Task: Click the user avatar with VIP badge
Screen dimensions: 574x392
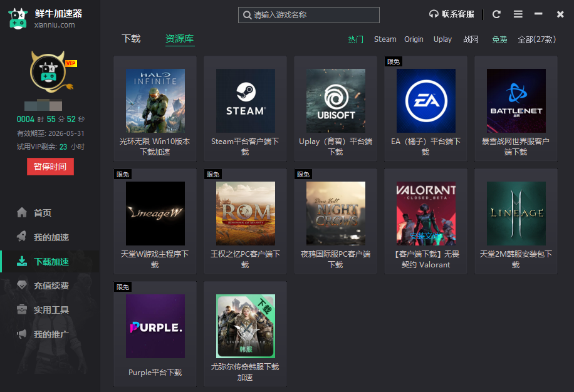Action: (x=51, y=71)
